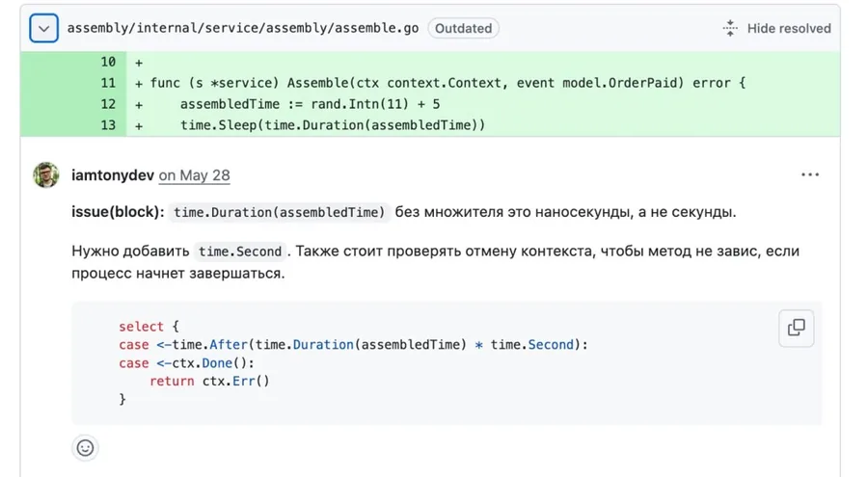Viewport: 868px width, 477px height.
Task: Select diff line number 11
Action: [x=108, y=83]
